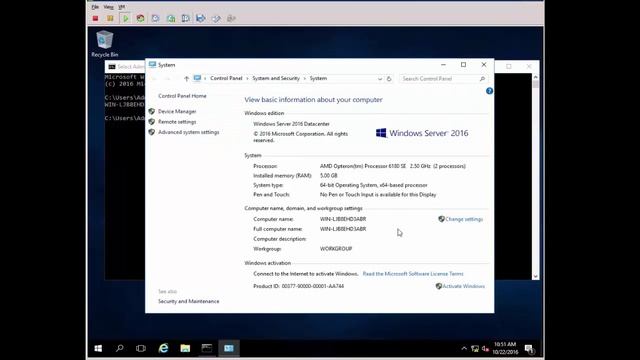Open Advanced system settings link
Screen dimensions: 640x360
pyautogui.click(x=189, y=132)
